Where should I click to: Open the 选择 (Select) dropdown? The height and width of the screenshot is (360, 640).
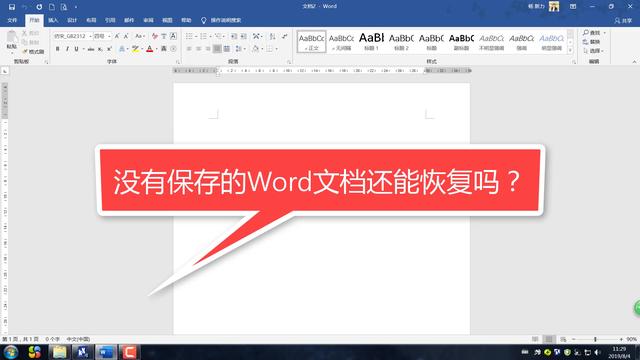click(593, 51)
